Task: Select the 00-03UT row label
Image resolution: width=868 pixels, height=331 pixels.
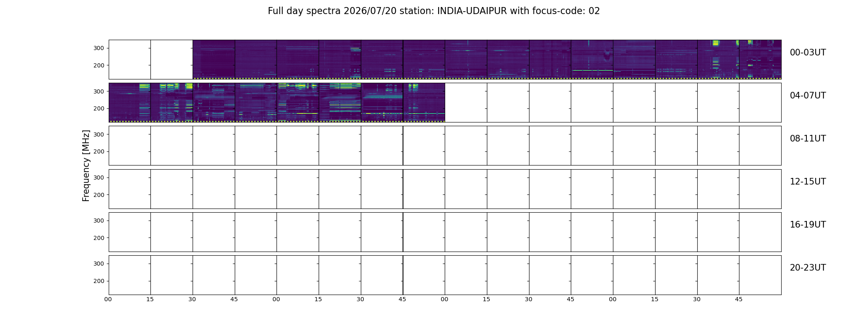Action: point(808,53)
